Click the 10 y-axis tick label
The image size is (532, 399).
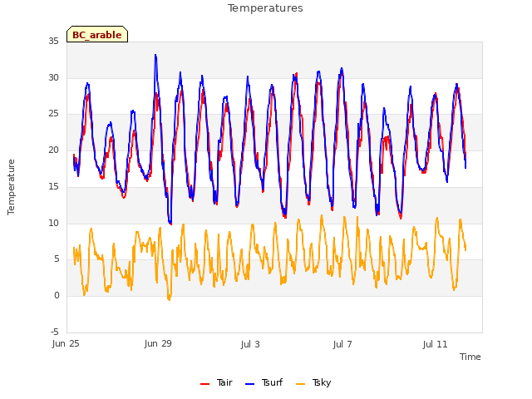coord(53,224)
